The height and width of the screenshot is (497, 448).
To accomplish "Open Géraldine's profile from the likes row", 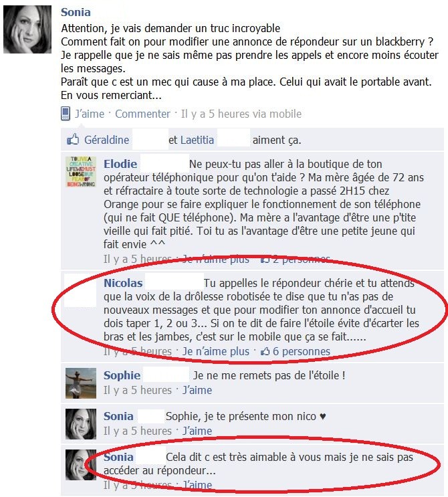I will (106, 140).
